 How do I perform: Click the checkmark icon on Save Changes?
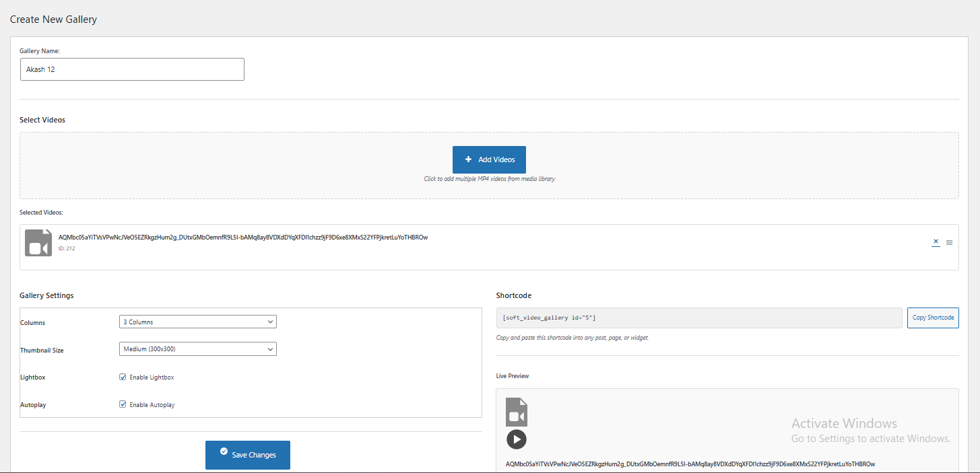(224, 451)
